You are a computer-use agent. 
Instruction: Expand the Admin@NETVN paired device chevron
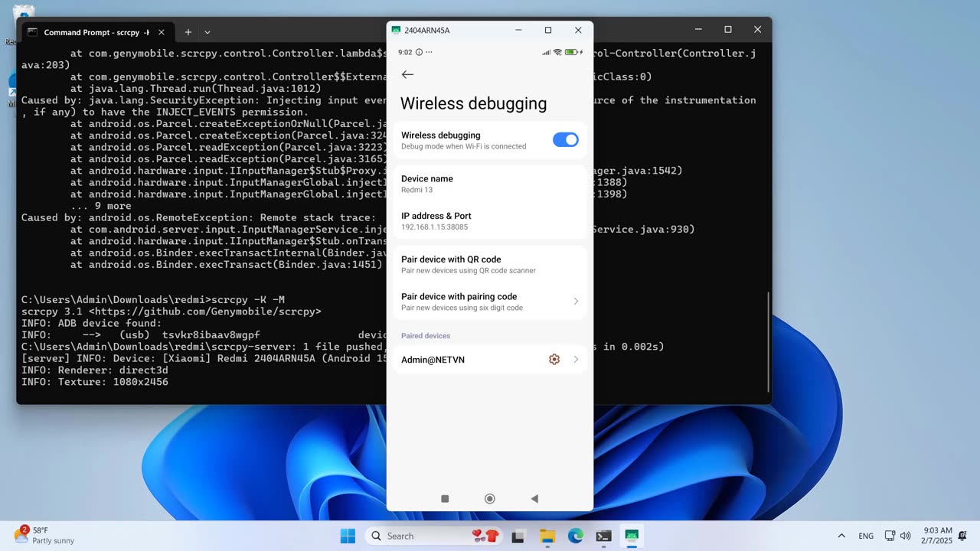pyautogui.click(x=576, y=360)
